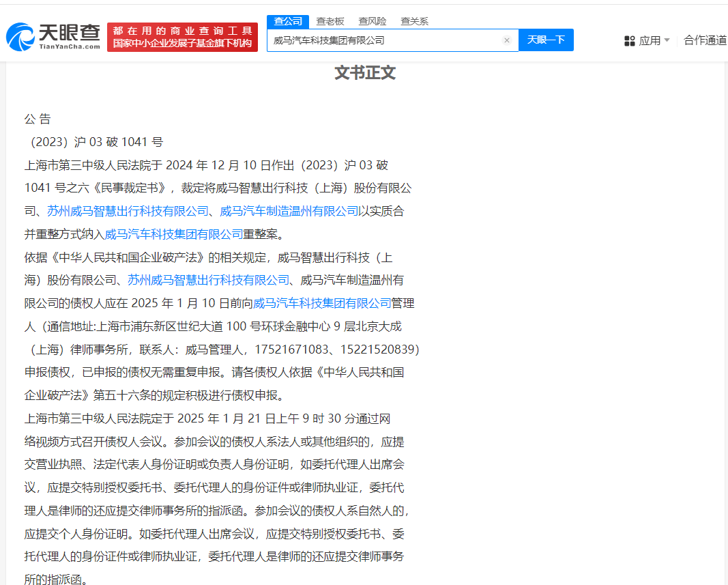Viewport: 728px width, 585px height.
Task: Click the line 申报债权，已申报的债权无需重复申报
Action: 214,372
